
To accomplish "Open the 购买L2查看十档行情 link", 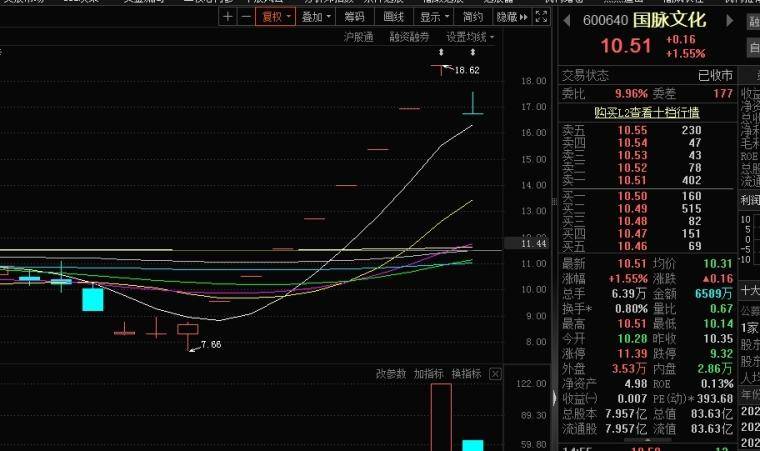I will [x=647, y=113].
